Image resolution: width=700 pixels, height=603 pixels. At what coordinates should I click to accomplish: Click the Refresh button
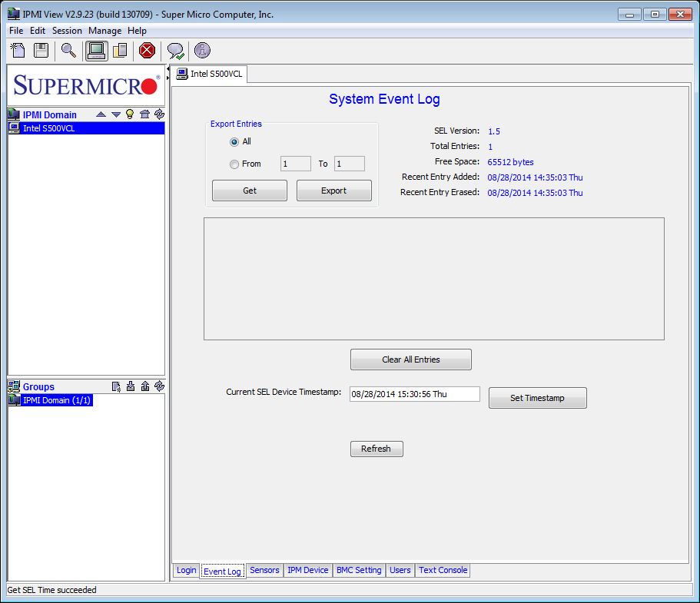pyautogui.click(x=377, y=449)
